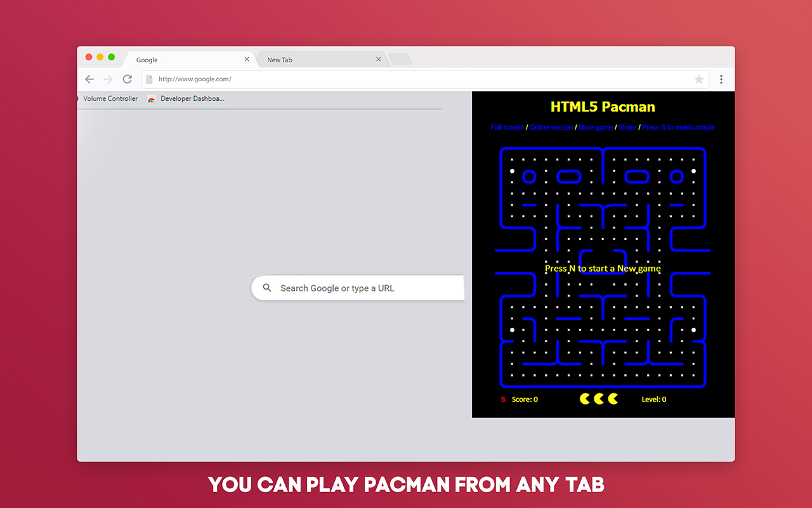Close the New Tab tab

(379, 59)
